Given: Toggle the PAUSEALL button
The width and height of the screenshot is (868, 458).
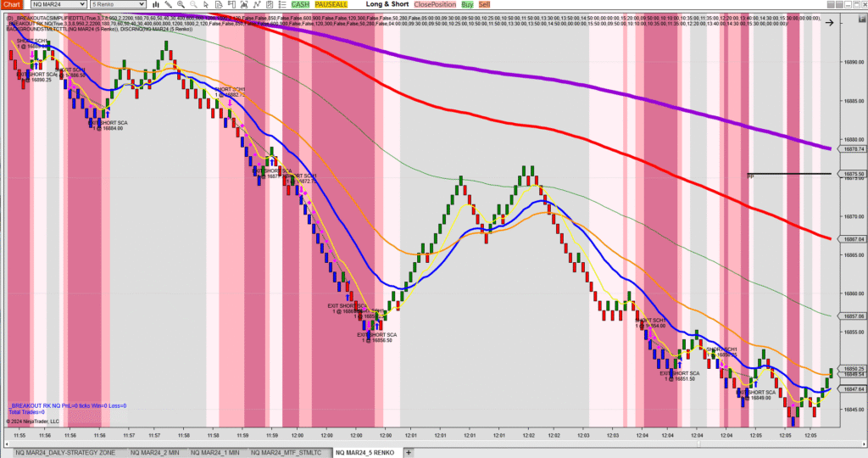Looking at the screenshot, I should pyautogui.click(x=328, y=5).
